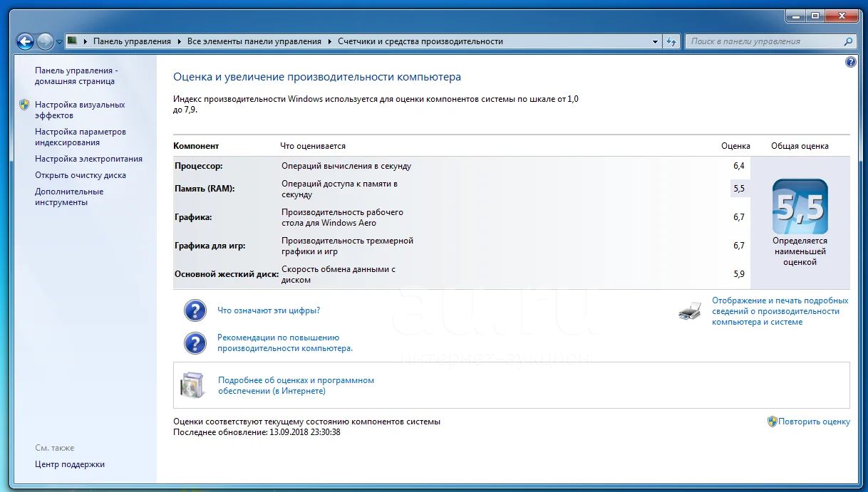Open "Центр поддержки" link
Image resolution: width=868 pixels, height=492 pixels.
pyautogui.click(x=70, y=464)
